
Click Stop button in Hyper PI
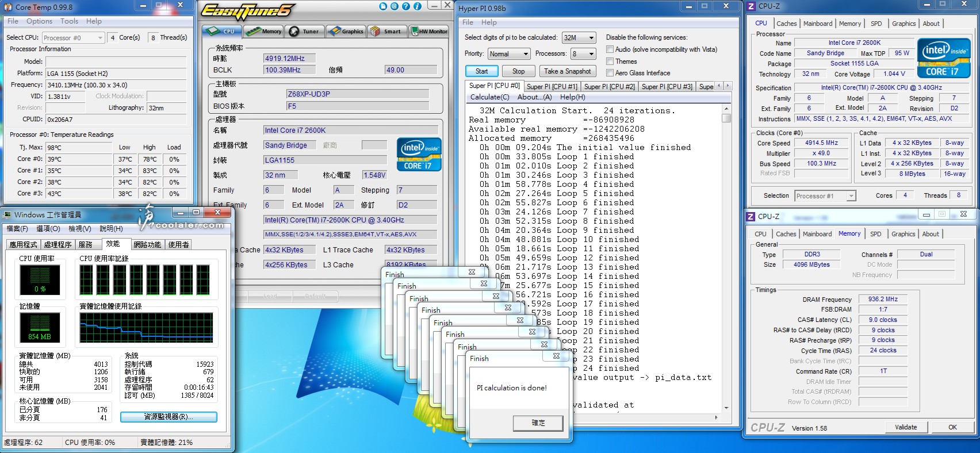518,71
